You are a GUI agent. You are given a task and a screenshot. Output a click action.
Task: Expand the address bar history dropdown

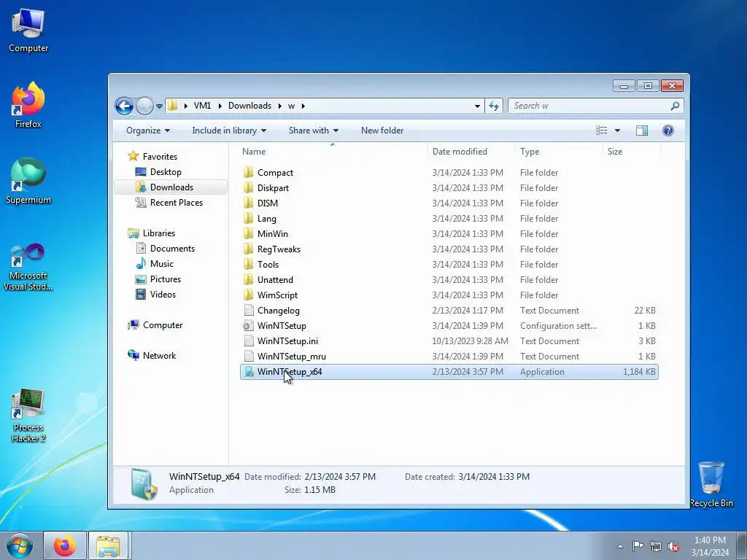477,106
